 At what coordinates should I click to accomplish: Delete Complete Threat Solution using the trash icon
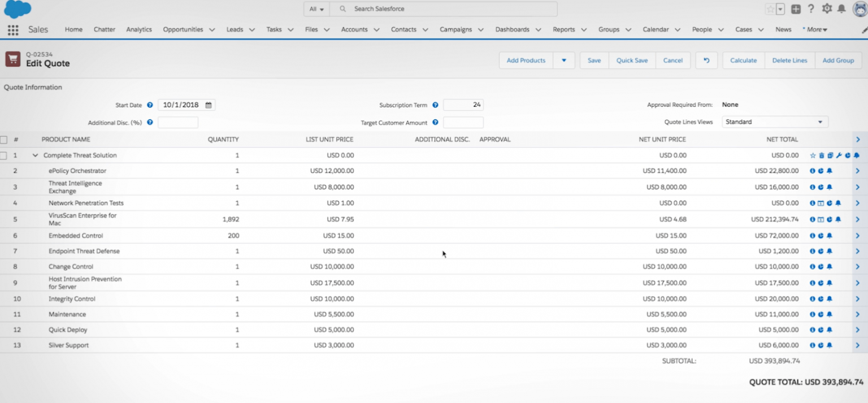[821, 155]
